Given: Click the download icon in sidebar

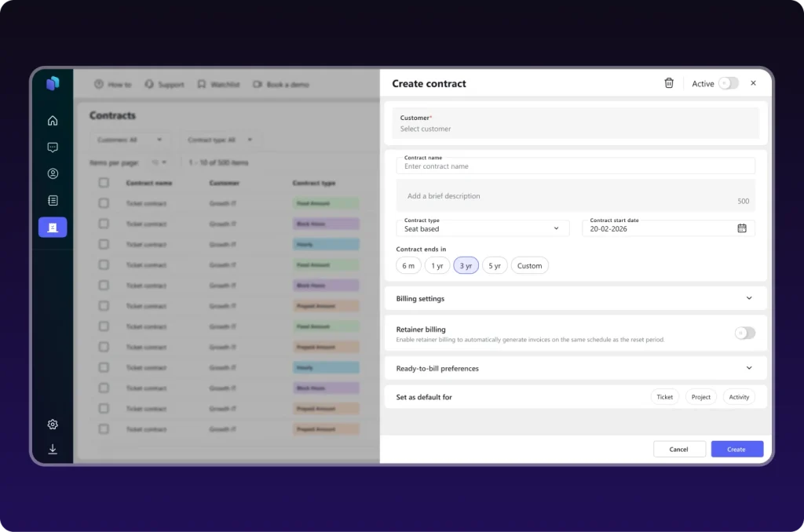Looking at the screenshot, I should click(53, 450).
